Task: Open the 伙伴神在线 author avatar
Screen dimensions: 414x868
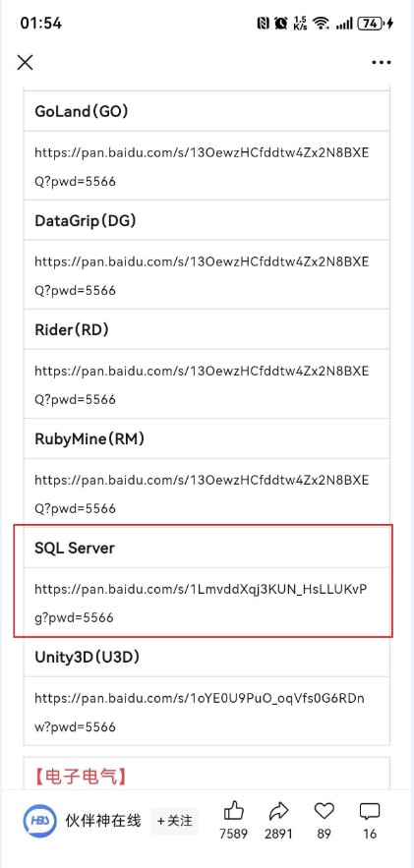Action: [x=40, y=820]
